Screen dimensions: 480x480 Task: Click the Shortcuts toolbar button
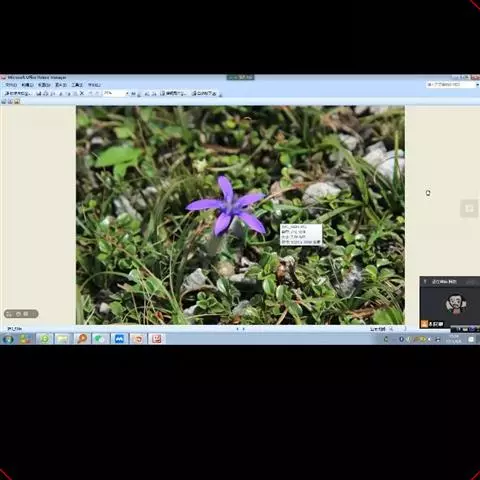17,94
